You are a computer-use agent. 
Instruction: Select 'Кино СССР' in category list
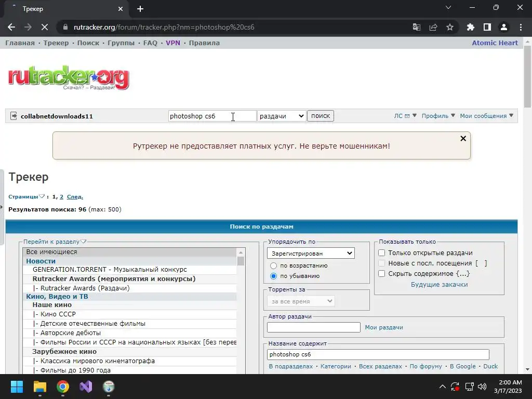pos(58,314)
